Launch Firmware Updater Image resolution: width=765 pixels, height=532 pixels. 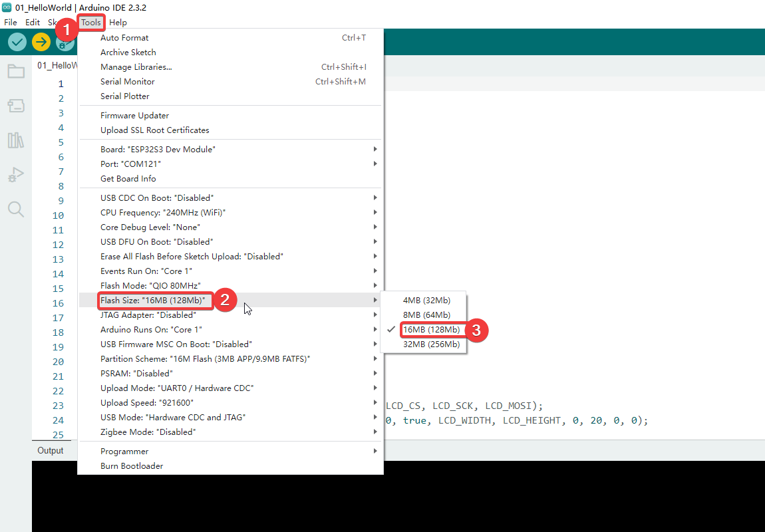pyautogui.click(x=230, y=116)
